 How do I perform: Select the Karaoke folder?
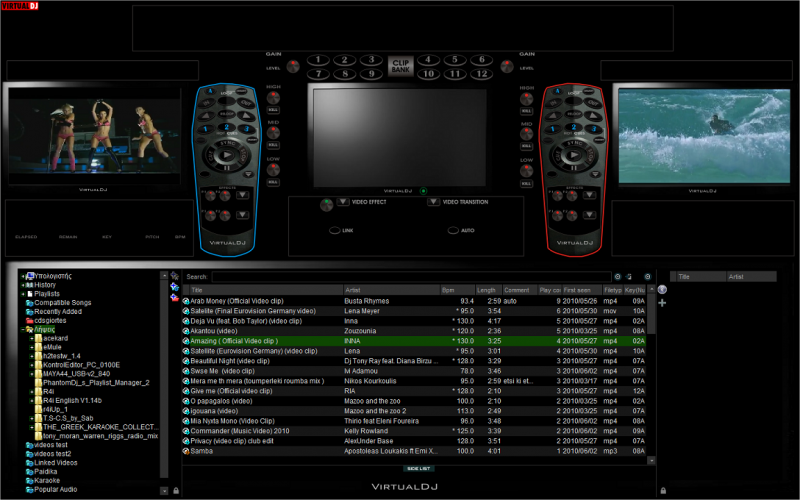click(43, 481)
